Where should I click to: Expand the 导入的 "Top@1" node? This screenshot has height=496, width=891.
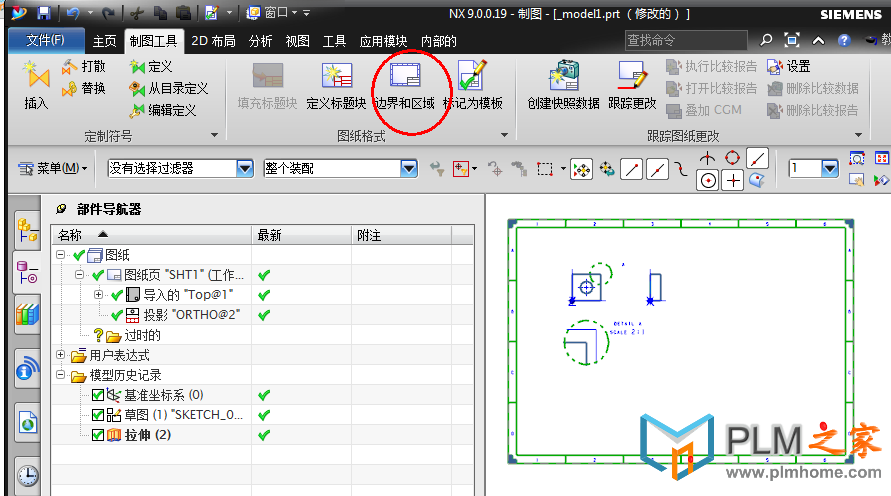click(98, 294)
